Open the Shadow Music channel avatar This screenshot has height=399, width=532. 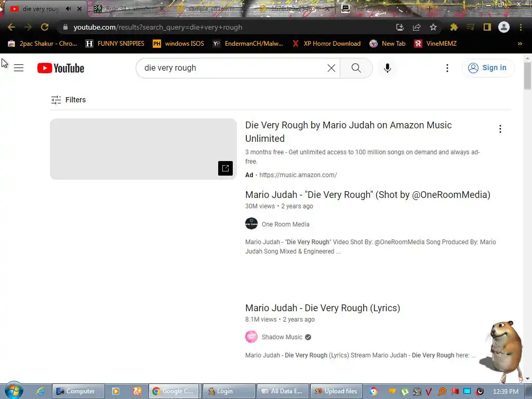[x=251, y=337]
